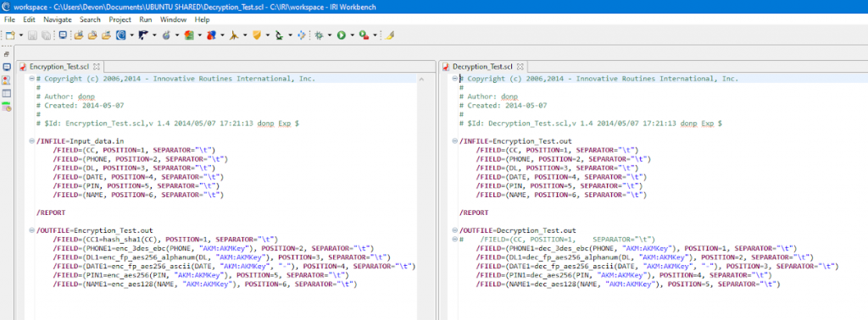Viewport: 868px width, 320px height.
Task: Click the Debug bug icon
Action: [319, 35]
